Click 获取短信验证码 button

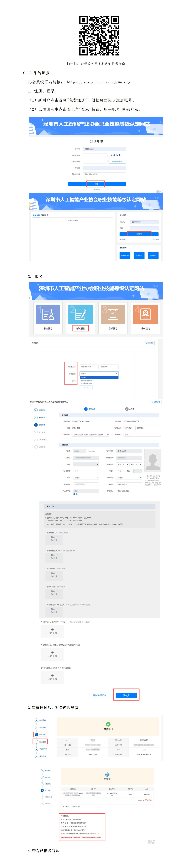[x=117, y=162]
